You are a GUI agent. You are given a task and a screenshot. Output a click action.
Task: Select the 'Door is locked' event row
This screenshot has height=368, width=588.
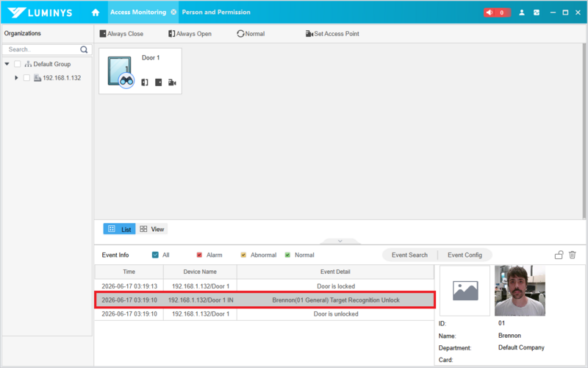[265, 286]
